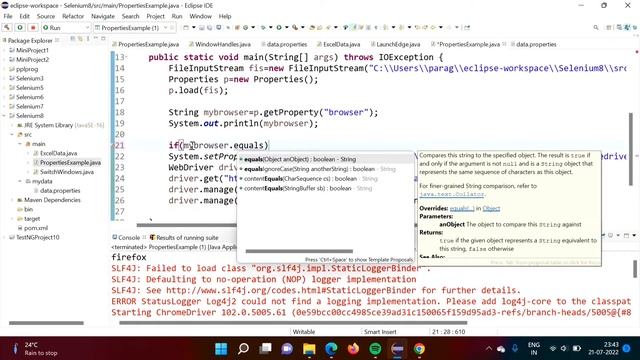Open the Refactor menu

[73, 16]
